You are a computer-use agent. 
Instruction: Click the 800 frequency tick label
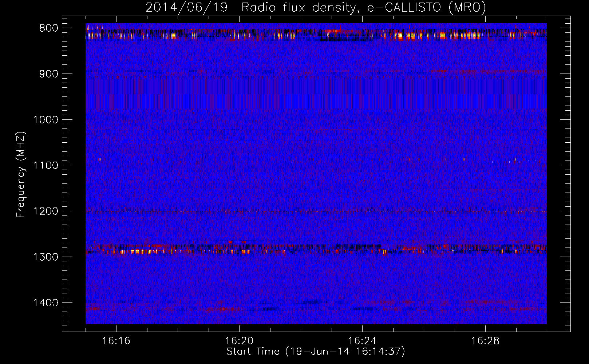(48, 28)
